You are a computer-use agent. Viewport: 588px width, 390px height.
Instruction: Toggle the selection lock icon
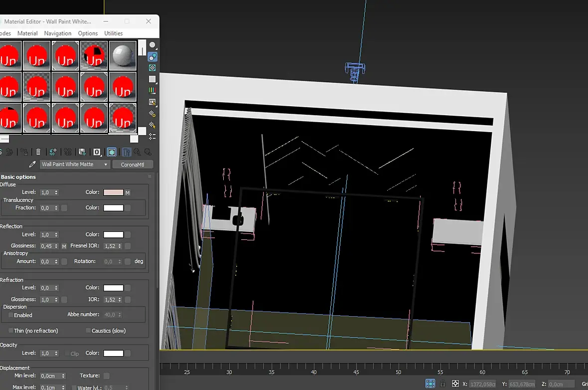click(442, 384)
